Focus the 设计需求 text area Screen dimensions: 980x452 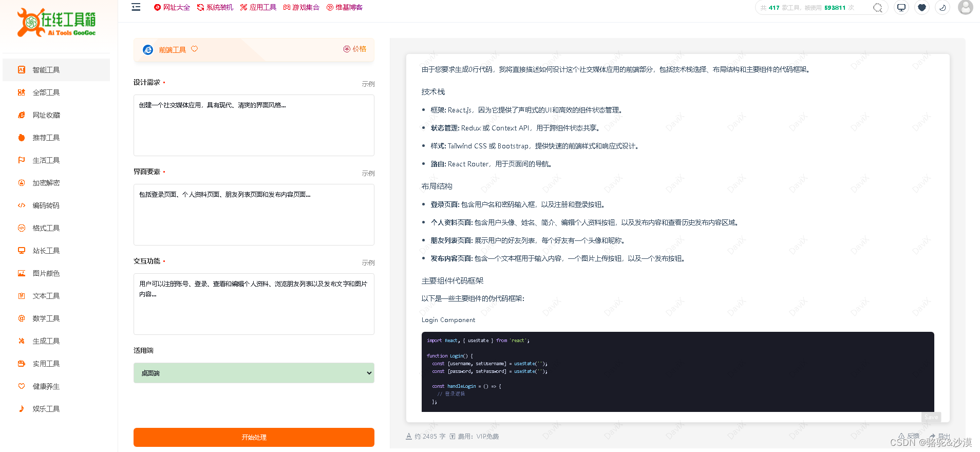[254, 125]
